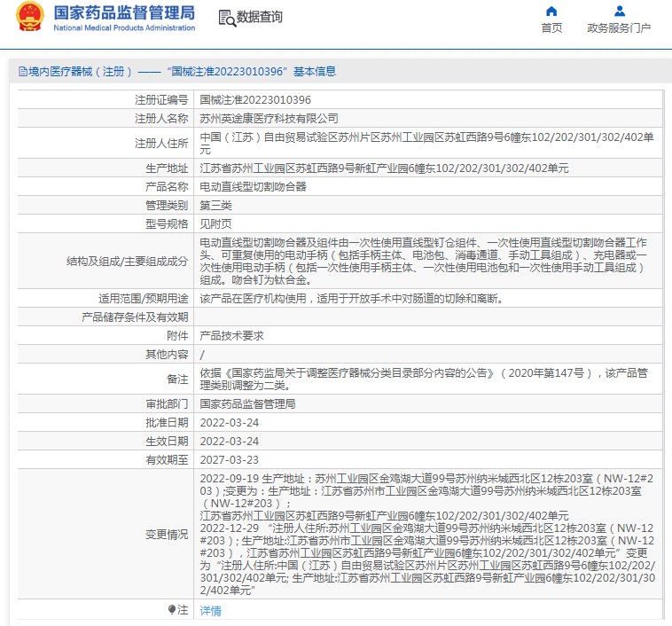Click the 注册人名称 row label
672x626 pixels.
point(161,118)
